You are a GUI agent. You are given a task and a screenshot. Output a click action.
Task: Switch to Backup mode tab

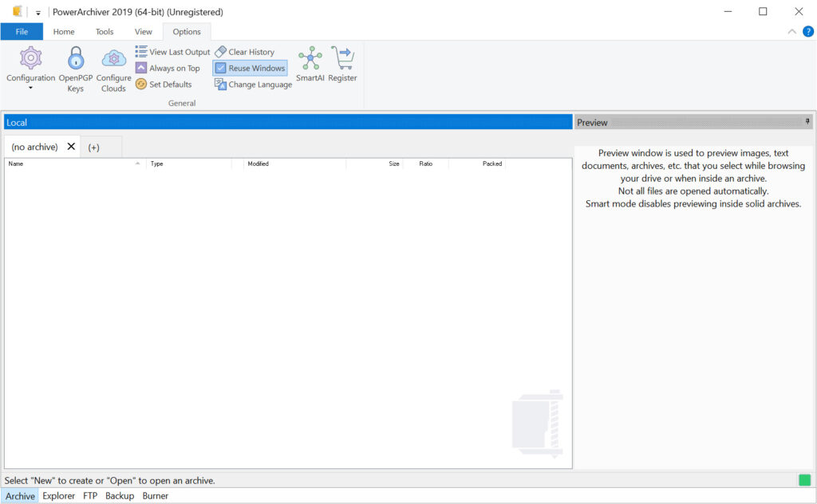(120, 496)
